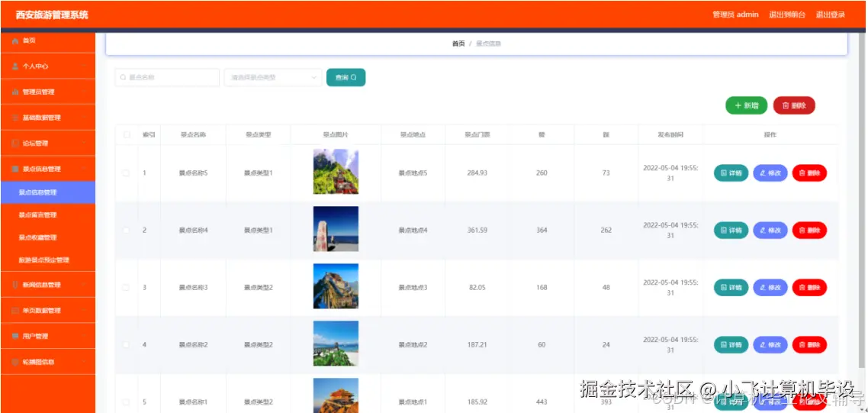Click red 删除 button for 景点名称2
Image resolution: width=868 pixels, height=413 pixels.
[x=809, y=345]
